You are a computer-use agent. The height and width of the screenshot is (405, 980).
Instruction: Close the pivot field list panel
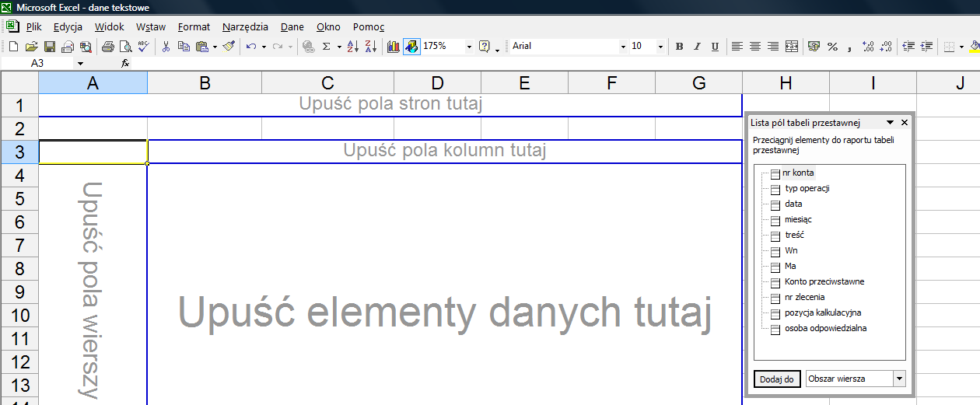point(905,123)
